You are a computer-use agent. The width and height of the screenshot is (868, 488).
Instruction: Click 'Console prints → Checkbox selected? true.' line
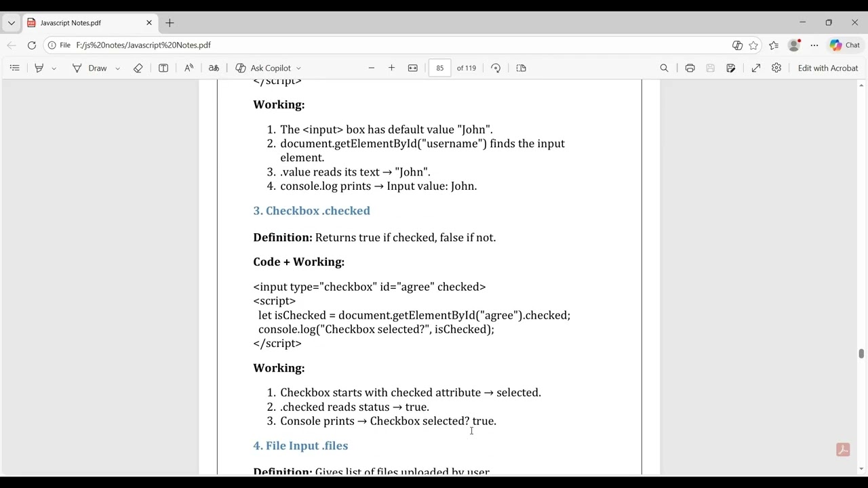click(x=389, y=421)
